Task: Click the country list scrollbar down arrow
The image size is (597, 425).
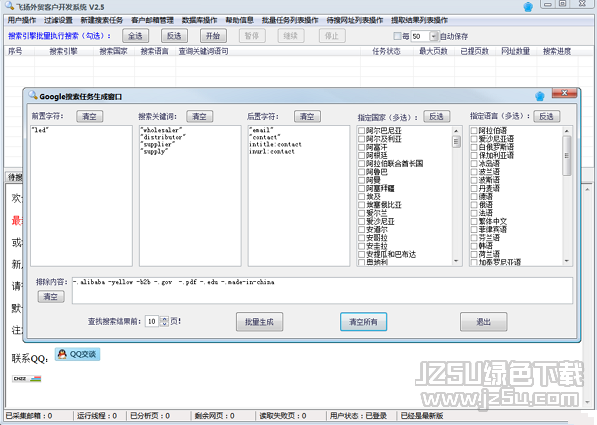Action: (456, 261)
